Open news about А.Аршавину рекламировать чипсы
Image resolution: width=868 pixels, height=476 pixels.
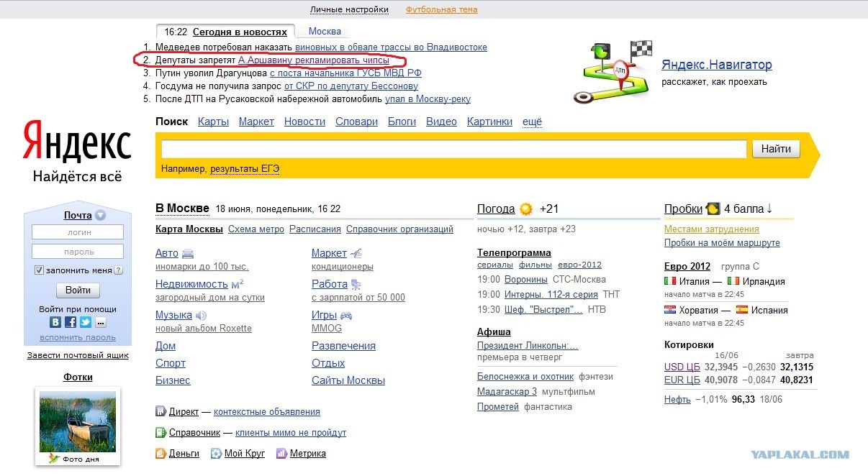[x=314, y=60]
